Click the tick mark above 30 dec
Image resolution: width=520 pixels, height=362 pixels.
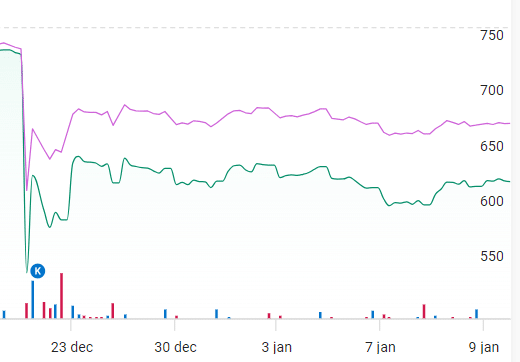coord(175,325)
